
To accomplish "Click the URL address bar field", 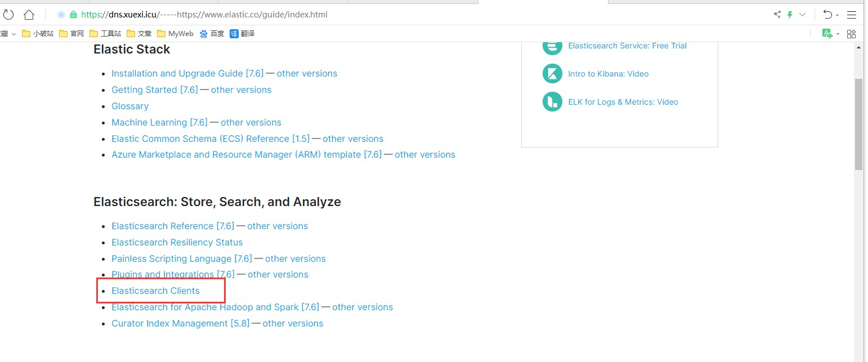I will [x=394, y=15].
